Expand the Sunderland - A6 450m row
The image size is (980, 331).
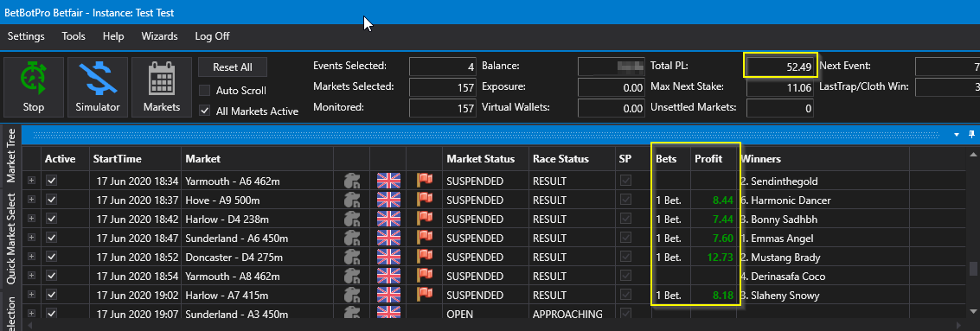[x=31, y=238]
